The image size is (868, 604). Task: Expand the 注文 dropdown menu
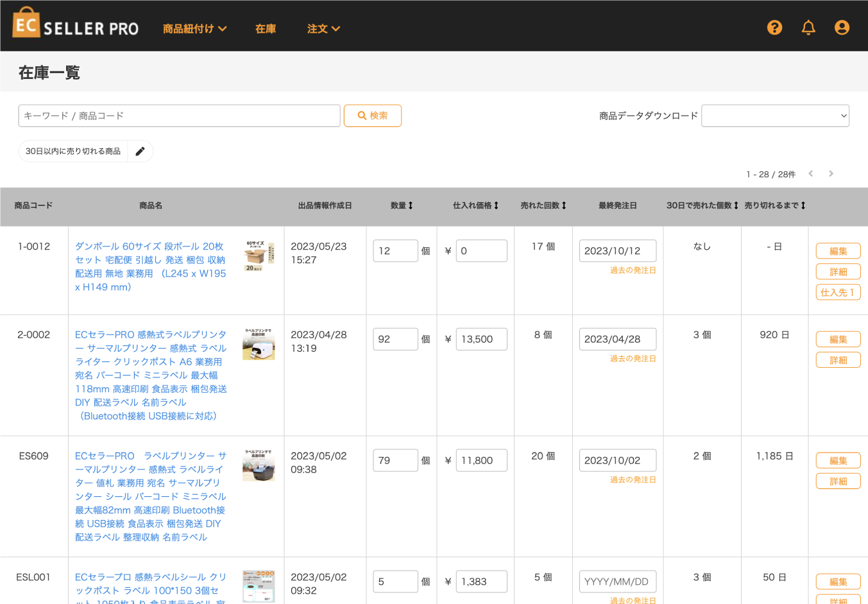click(323, 29)
